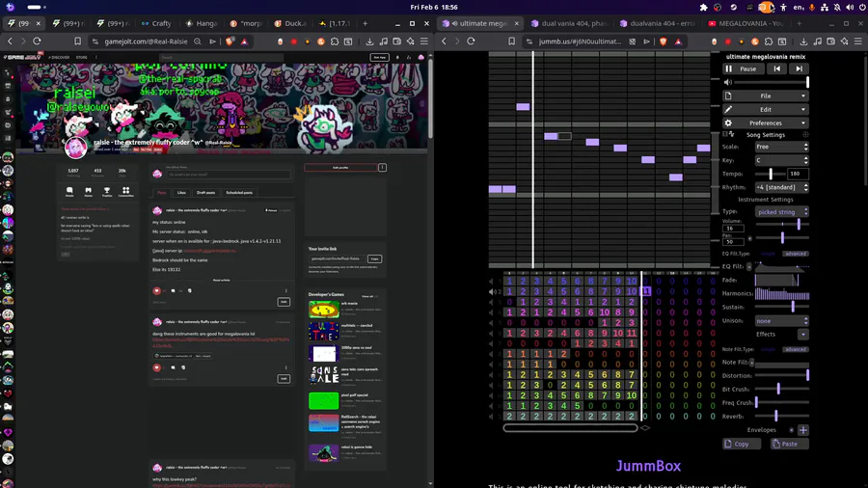Adjust the instrument Pan slider
This screenshot has height=488, width=868.
(782, 238)
